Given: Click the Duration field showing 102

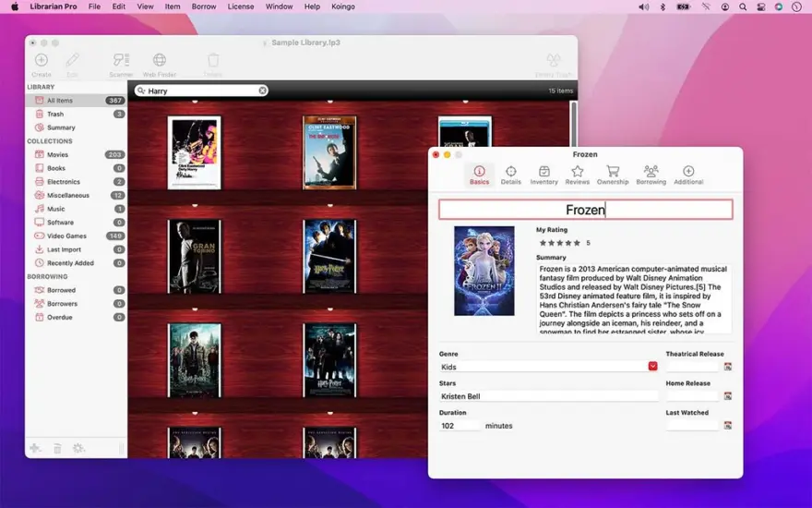Looking at the screenshot, I should [x=460, y=426].
